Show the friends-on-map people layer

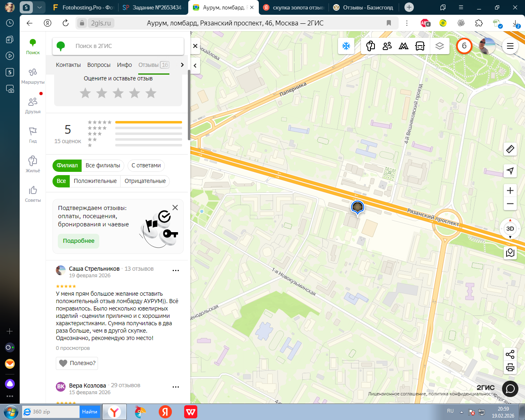tap(387, 46)
